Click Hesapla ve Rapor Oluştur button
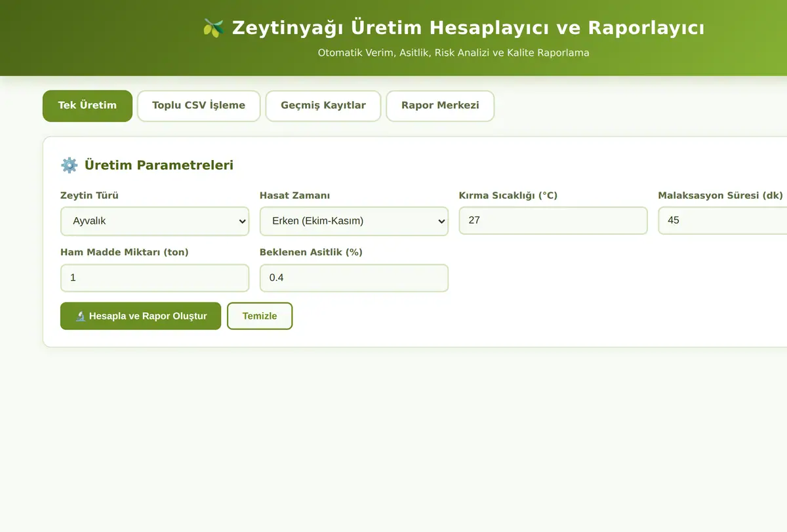This screenshot has height=532, width=787. click(140, 316)
